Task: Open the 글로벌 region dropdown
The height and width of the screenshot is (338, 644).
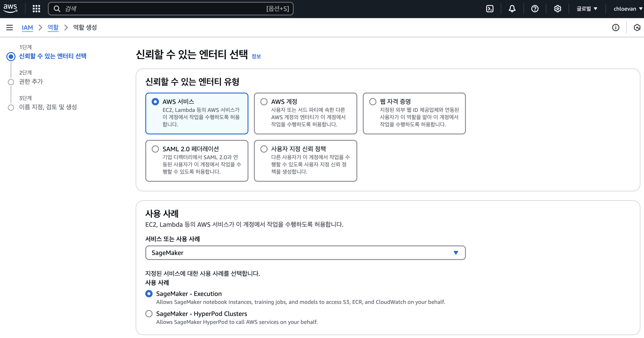Action: pyautogui.click(x=587, y=9)
